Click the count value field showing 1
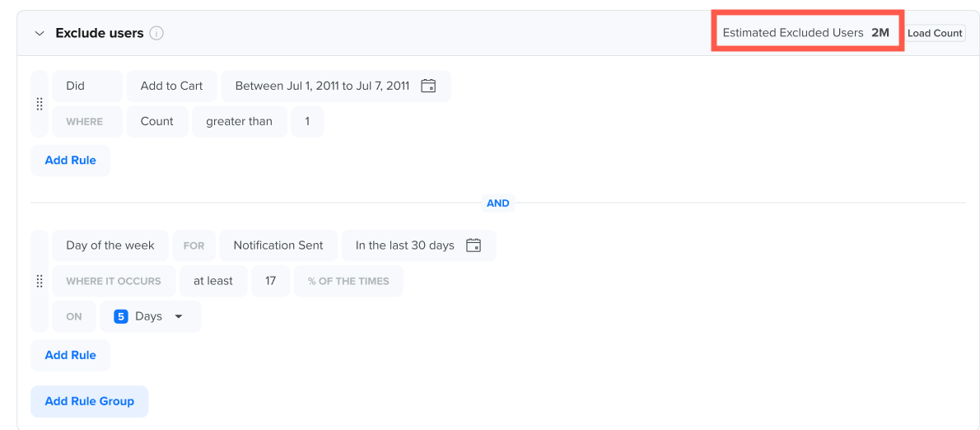The image size is (980, 430). (x=307, y=121)
